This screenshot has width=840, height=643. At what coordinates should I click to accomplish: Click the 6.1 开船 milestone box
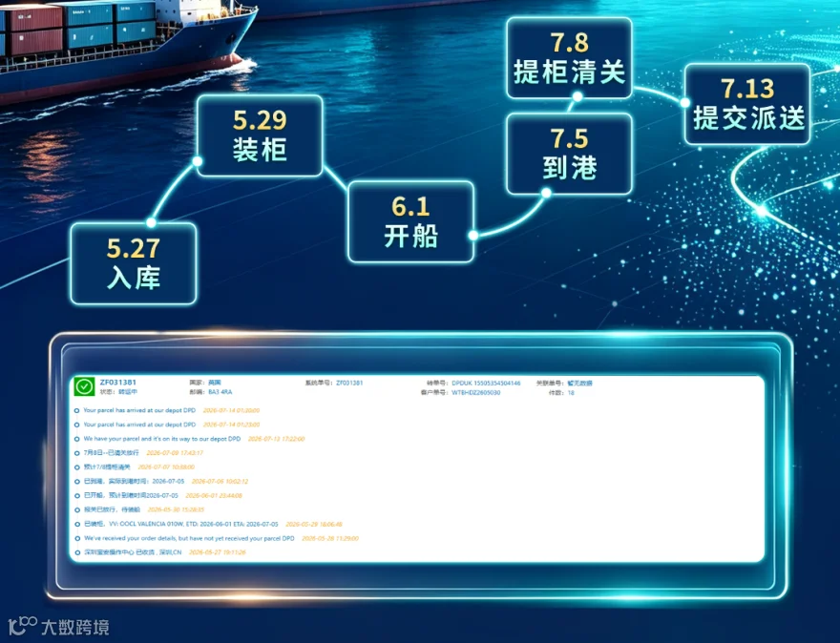coord(410,221)
